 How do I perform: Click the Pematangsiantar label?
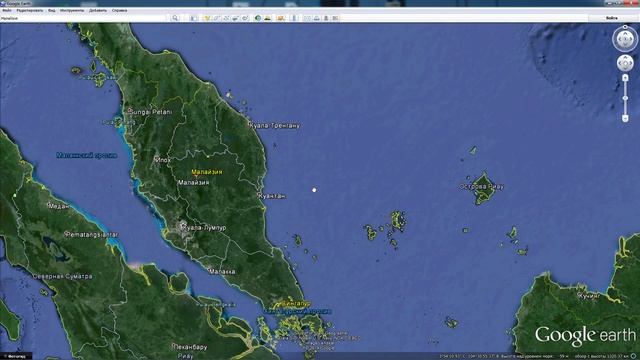92,234
